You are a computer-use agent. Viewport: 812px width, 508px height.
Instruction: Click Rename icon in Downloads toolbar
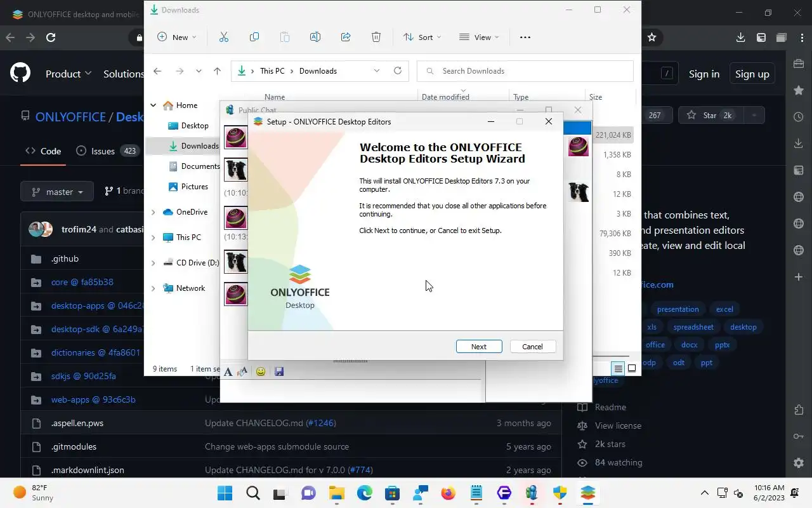coord(315,37)
